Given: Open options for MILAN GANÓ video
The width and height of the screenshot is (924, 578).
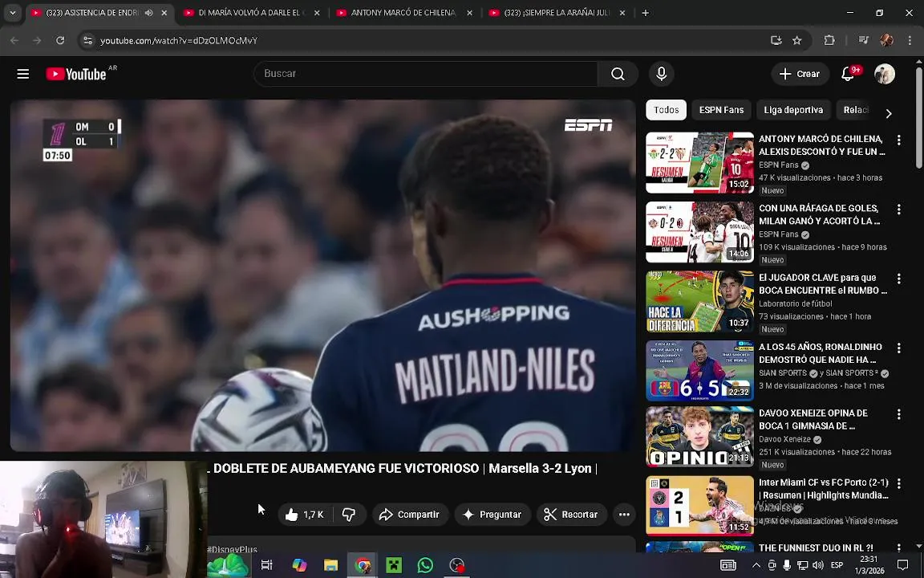Looking at the screenshot, I should pyautogui.click(x=898, y=210).
